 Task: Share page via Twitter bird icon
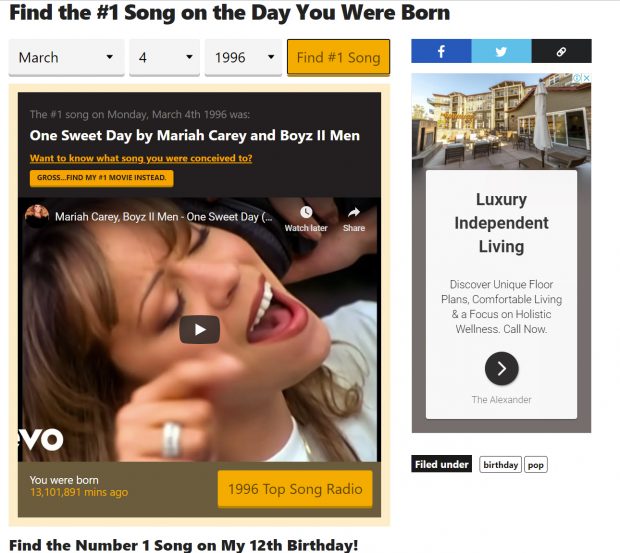(x=501, y=51)
